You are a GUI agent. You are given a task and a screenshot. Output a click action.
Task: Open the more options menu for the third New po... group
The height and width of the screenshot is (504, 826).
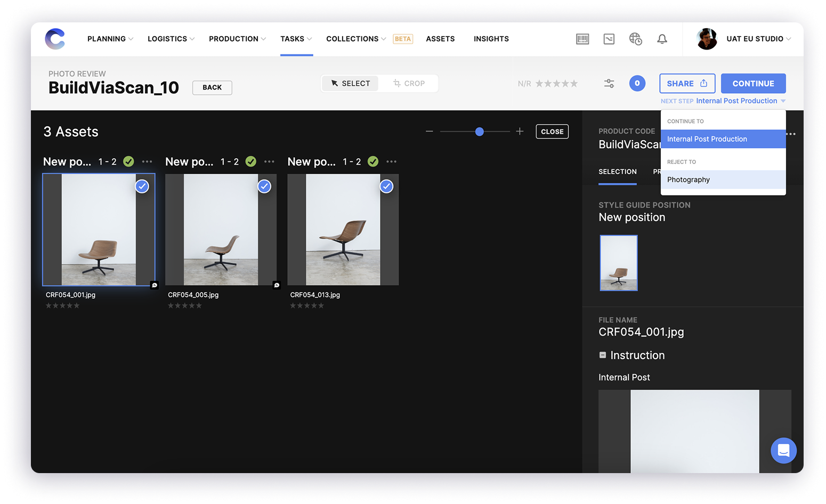point(392,161)
